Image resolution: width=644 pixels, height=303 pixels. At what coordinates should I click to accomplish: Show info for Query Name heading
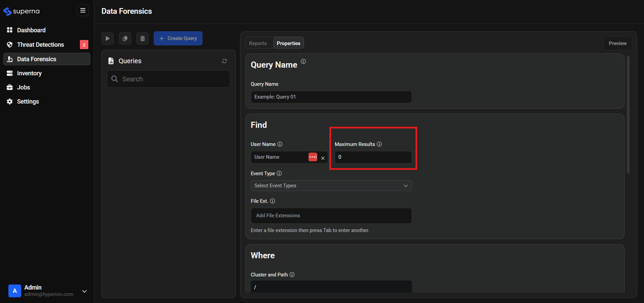tap(303, 61)
